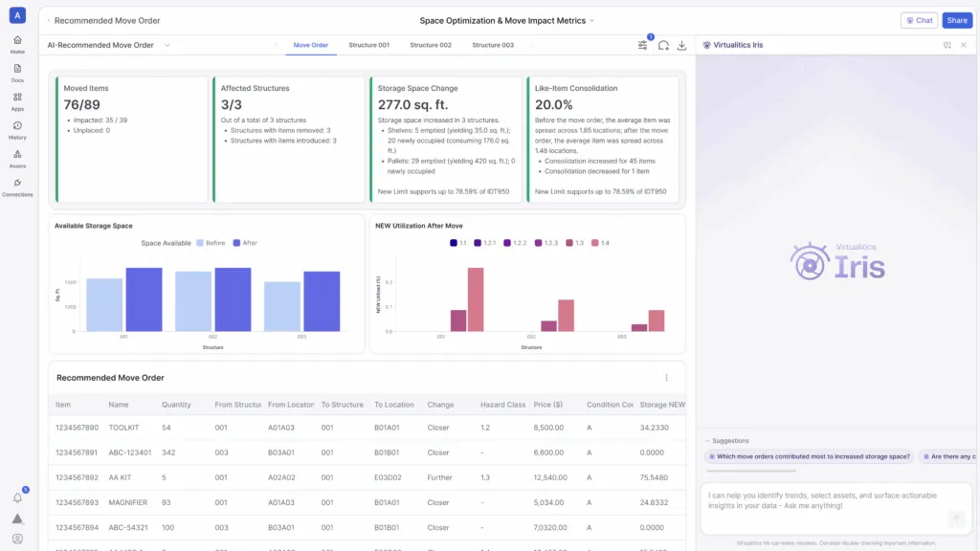Open Assets in the sidebar
Viewport: 980px width, 551px height.
pyautogui.click(x=17, y=159)
